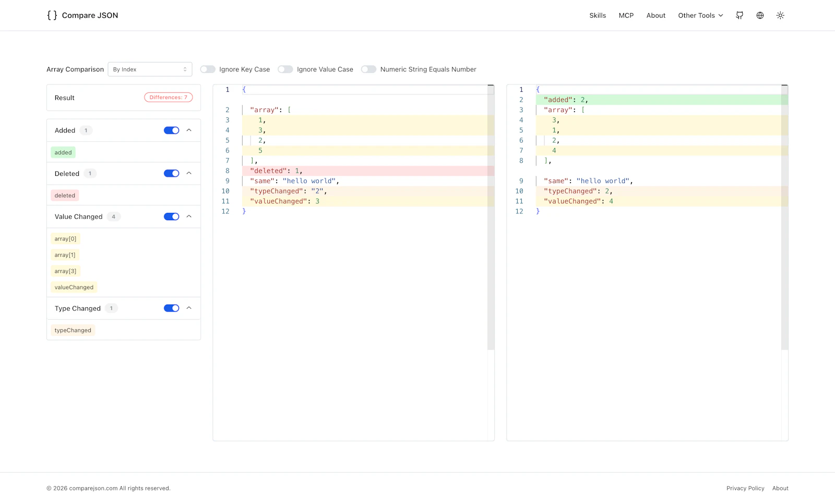
Task: Select the valueChanged difference tag
Action: pyautogui.click(x=74, y=287)
